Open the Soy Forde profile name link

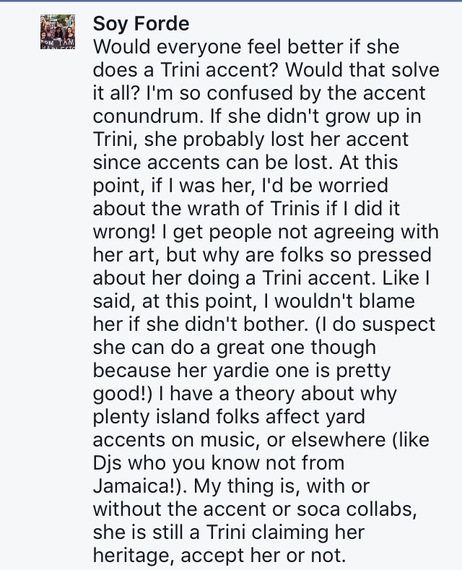tap(141, 24)
